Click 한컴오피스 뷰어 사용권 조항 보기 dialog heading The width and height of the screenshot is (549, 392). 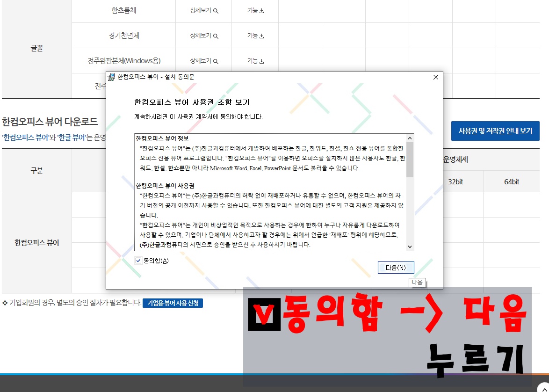click(192, 102)
